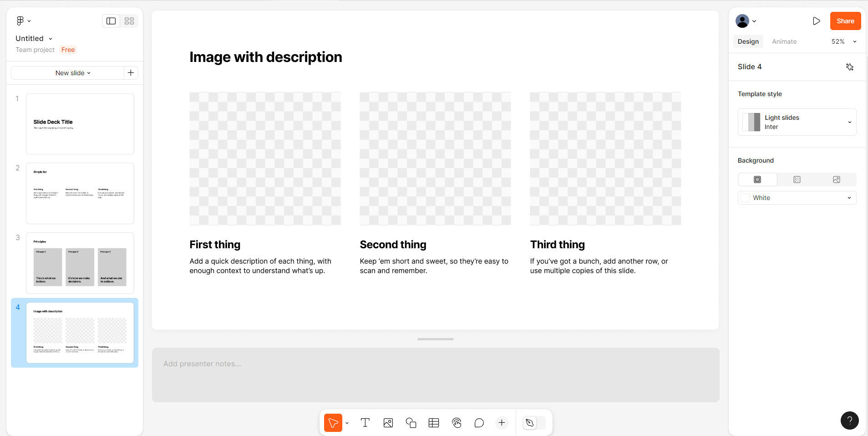Toggle design mode switch in toolbar
The height and width of the screenshot is (436, 868).
(x=534, y=423)
